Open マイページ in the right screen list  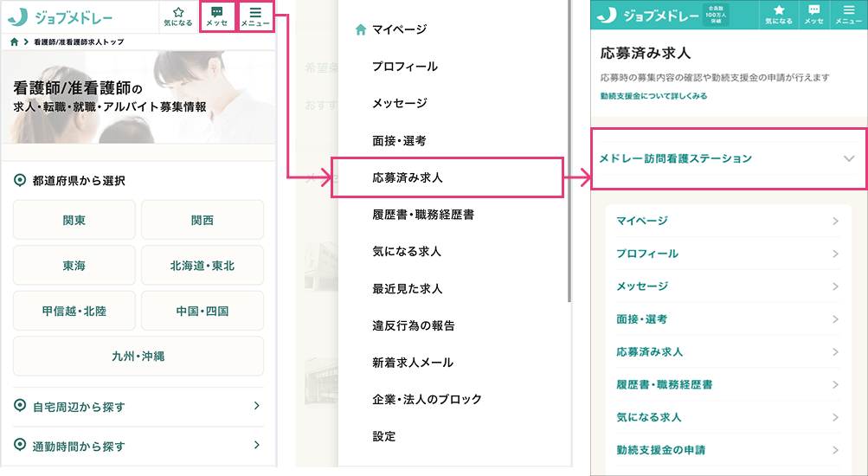729,221
